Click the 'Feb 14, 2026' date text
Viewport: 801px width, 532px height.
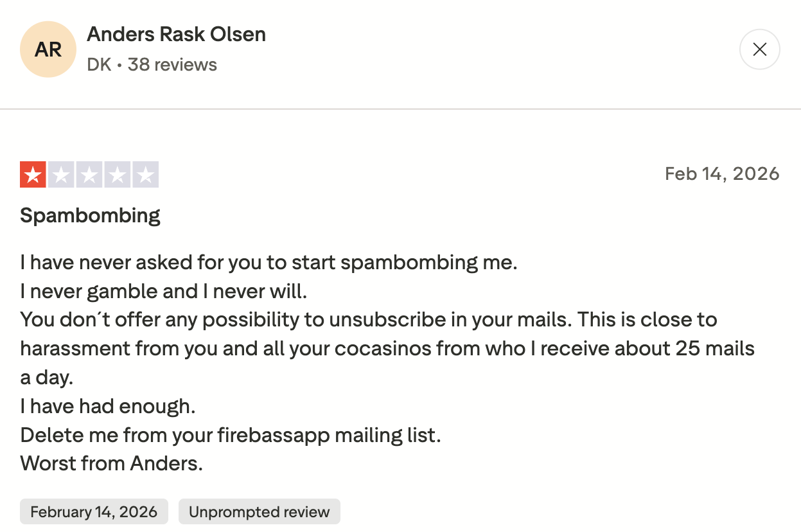(722, 173)
